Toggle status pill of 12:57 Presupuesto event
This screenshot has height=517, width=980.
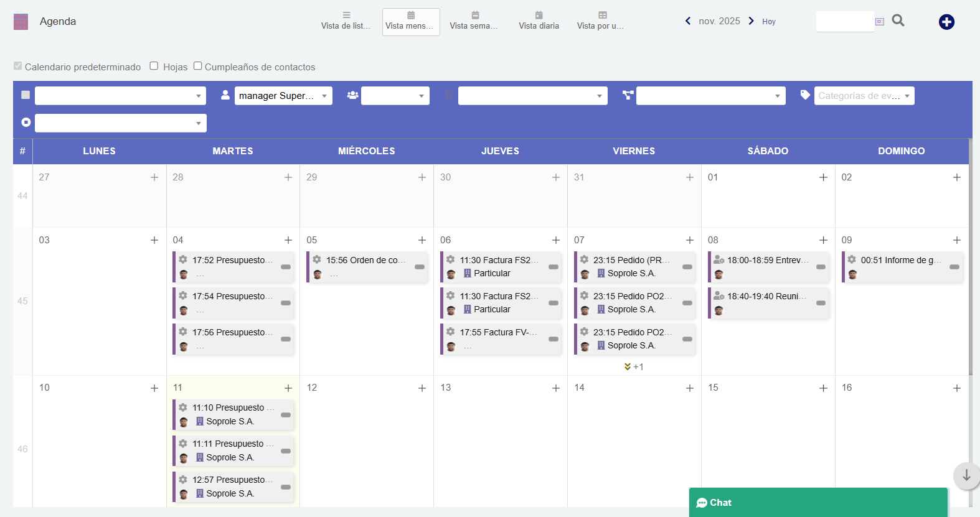[286, 487]
